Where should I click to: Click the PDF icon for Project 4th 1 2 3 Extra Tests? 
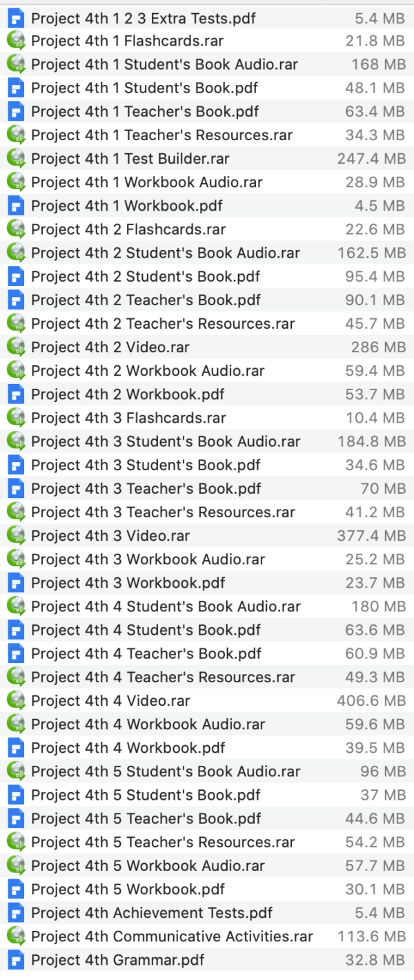15,18
